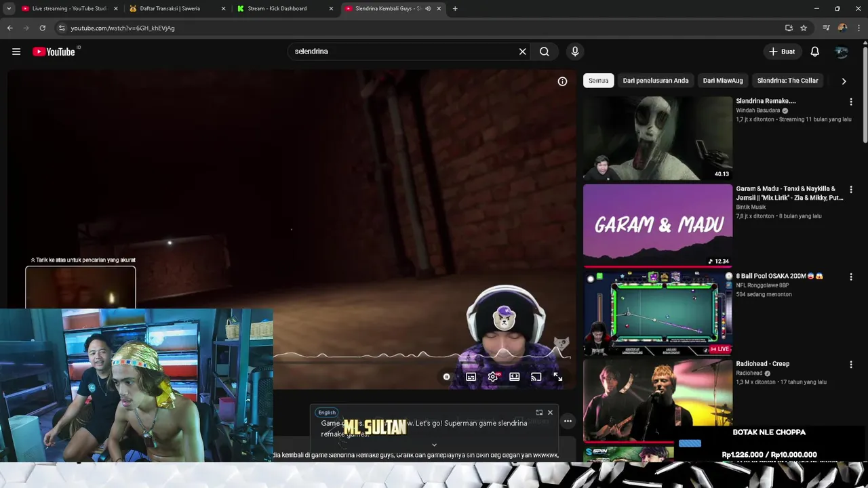Open Windah Basudara channel link
The height and width of the screenshot is (488, 868).
pos(759,110)
